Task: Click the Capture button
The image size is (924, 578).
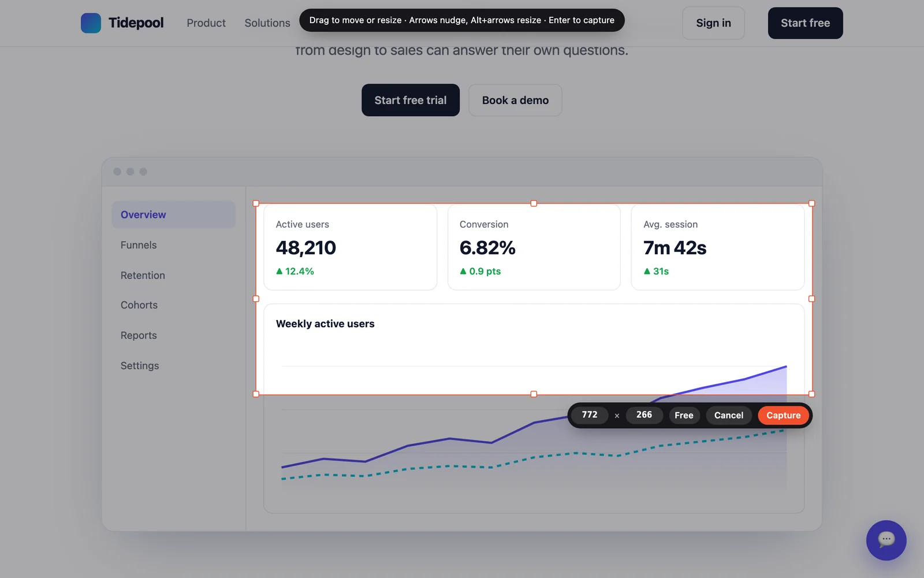Action: (783, 415)
